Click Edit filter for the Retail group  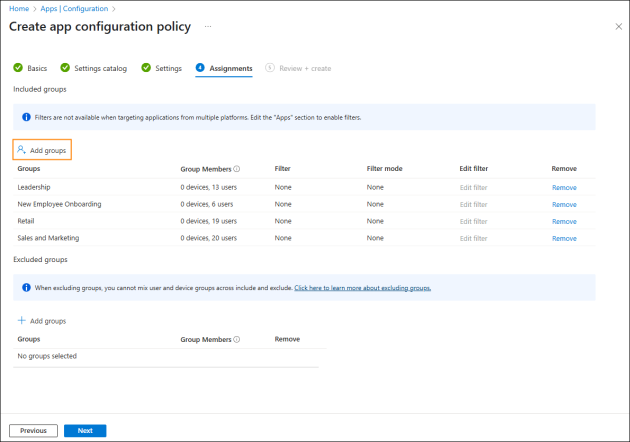tap(473, 221)
